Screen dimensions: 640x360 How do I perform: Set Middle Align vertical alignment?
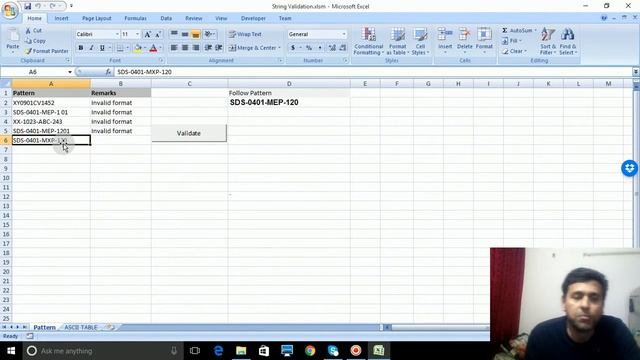pyautogui.click(x=185, y=34)
